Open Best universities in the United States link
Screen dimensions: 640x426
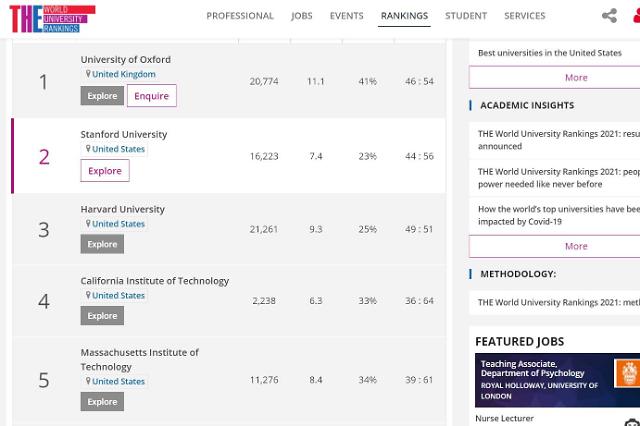tap(550, 53)
